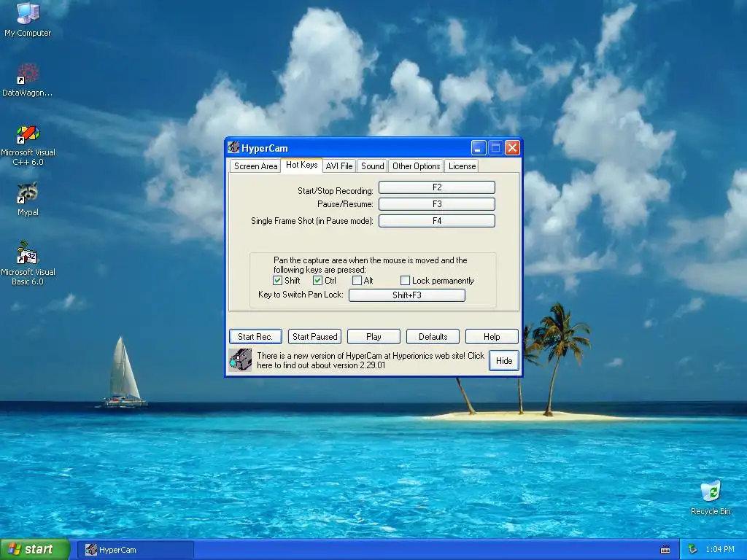Switch to the Screen Area tab
The image size is (747, 560).
[x=255, y=166]
